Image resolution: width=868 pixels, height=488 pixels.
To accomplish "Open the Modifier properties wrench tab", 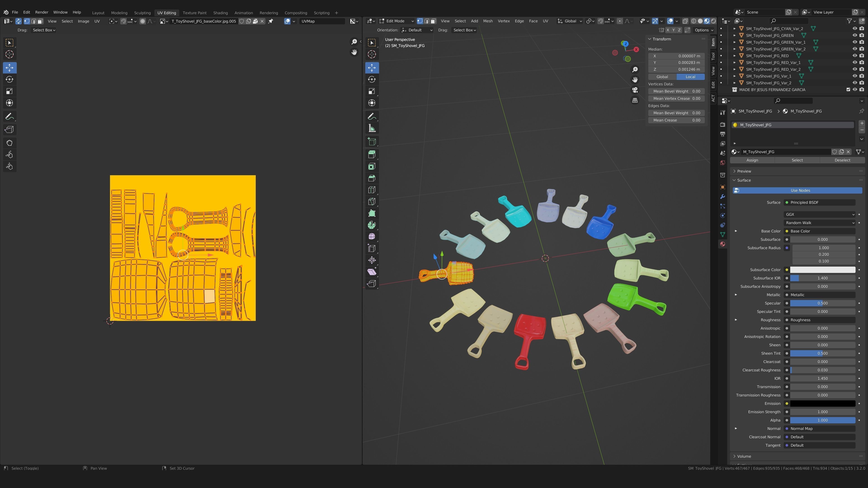I will 722,197.
